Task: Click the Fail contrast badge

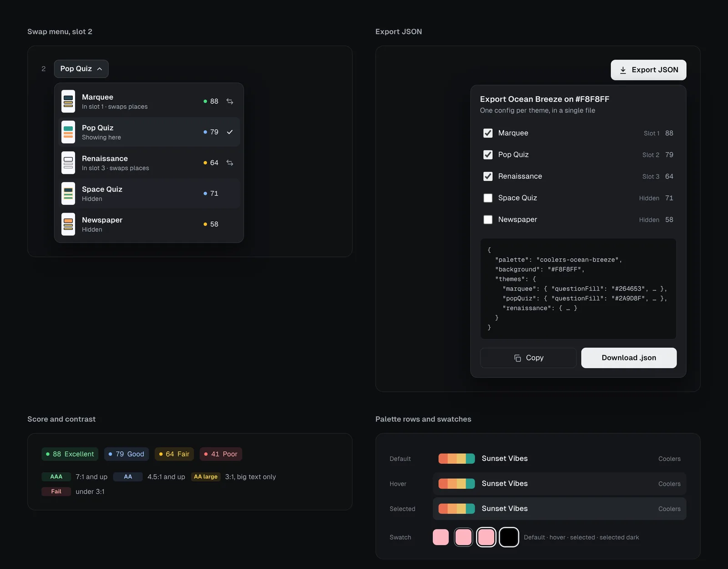Action: tap(56, 492)
